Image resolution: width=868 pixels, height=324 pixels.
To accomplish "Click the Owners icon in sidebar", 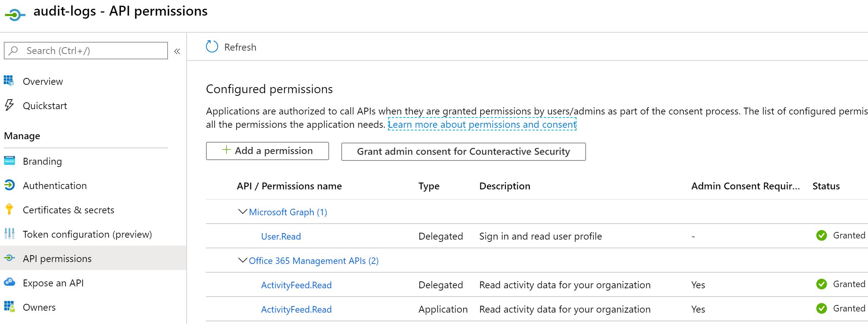I will 10,307.
